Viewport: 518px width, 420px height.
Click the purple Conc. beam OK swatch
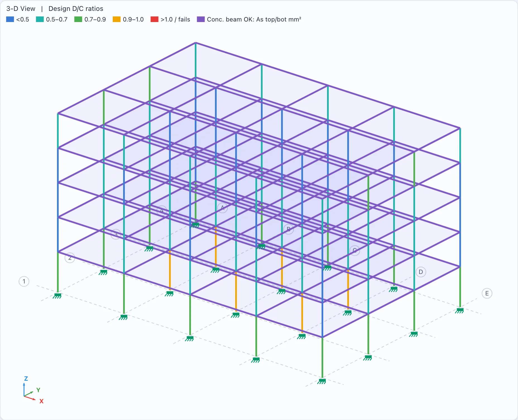click(x=201, y=19)
